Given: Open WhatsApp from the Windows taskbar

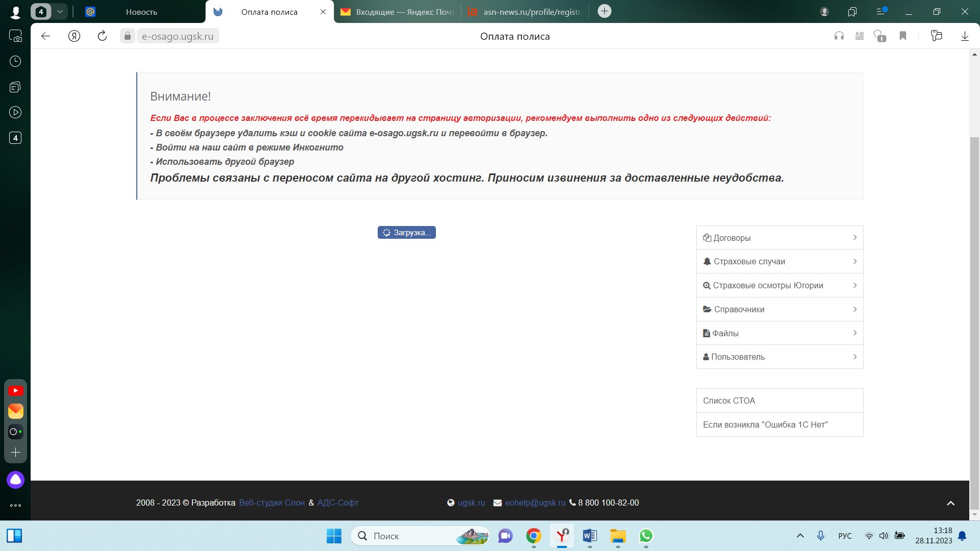Looking at the screenshot, I should point(646,536).
